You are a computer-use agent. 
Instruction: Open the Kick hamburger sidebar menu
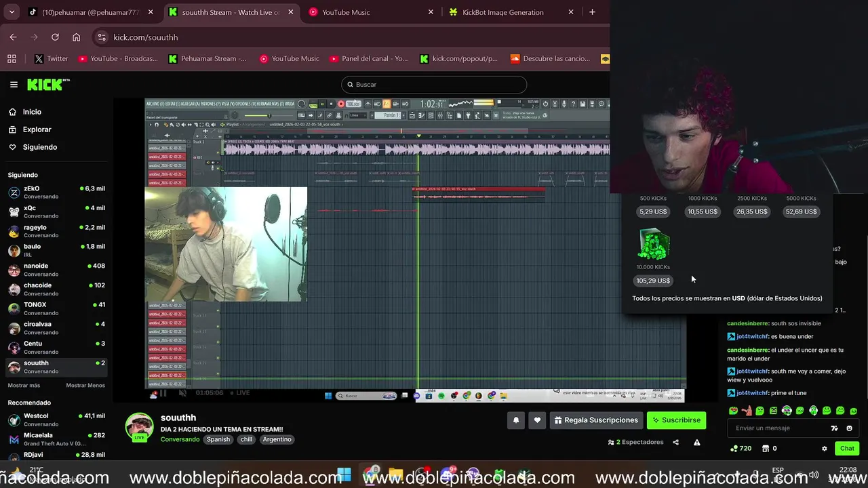[14, 85]
